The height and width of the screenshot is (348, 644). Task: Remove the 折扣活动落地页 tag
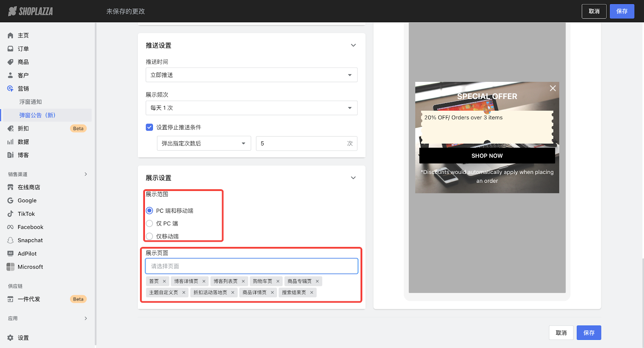[x=233, y=293]
